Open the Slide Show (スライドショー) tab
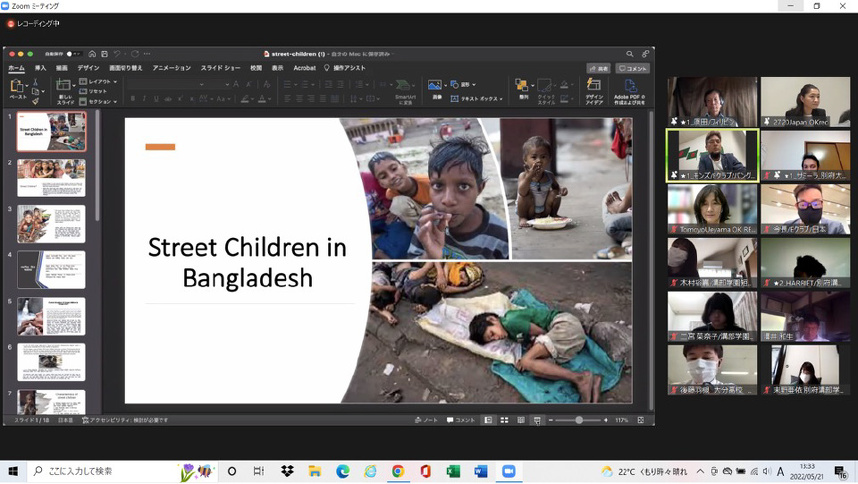 tap(220, 68)
